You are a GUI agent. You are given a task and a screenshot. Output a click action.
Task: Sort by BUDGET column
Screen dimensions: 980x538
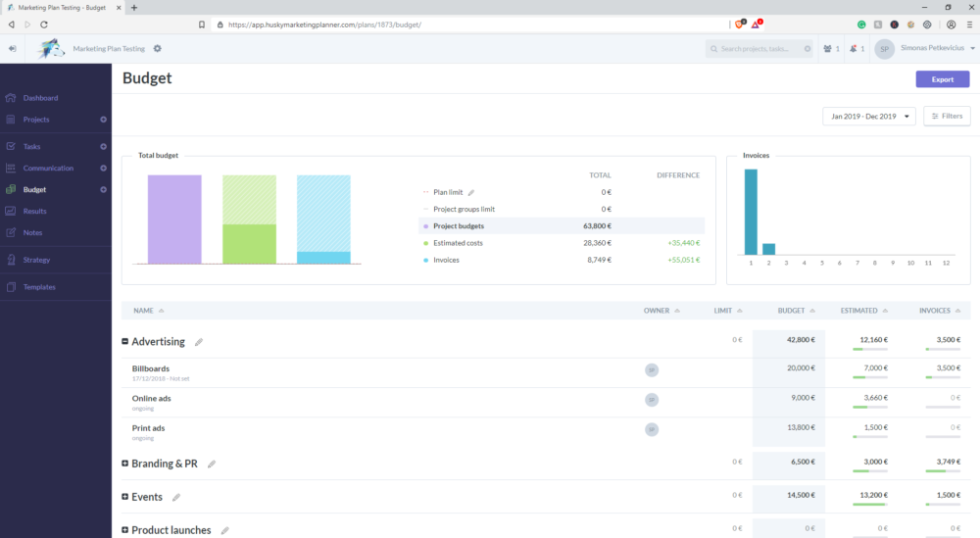[796, 311]
